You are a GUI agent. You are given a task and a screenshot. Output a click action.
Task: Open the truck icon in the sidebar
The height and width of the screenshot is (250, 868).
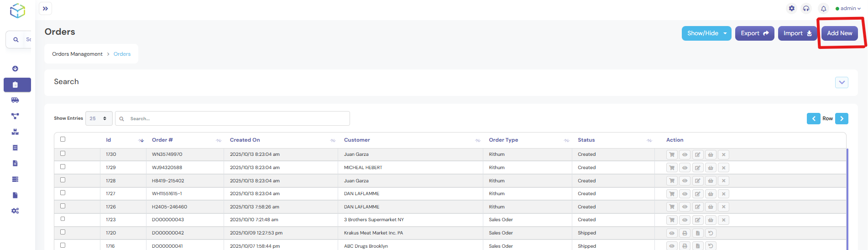point(15,101)
